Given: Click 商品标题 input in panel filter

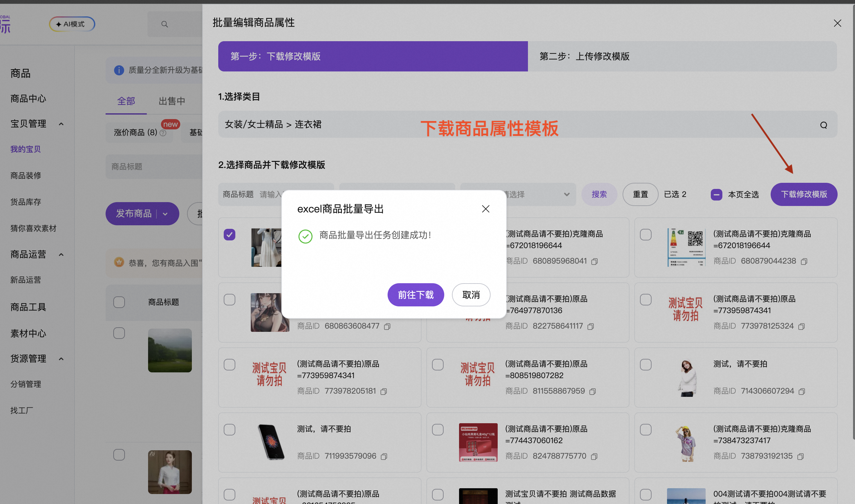Looking at the screenshot, I should pyautogui.click(x=276, y=194).
